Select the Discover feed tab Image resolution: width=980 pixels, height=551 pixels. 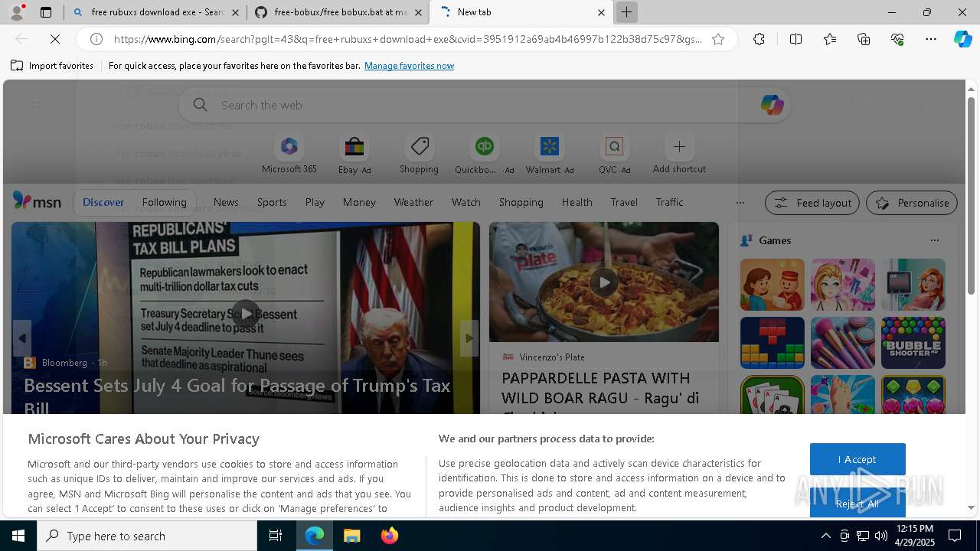click(103, 202)
